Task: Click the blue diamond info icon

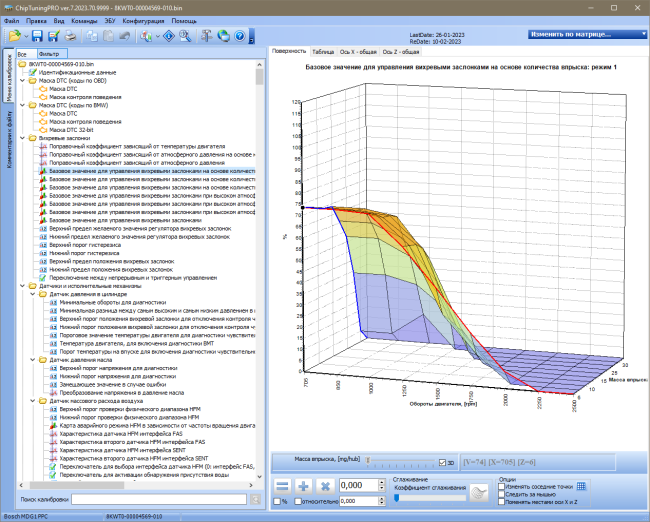Action: [169, 36]
